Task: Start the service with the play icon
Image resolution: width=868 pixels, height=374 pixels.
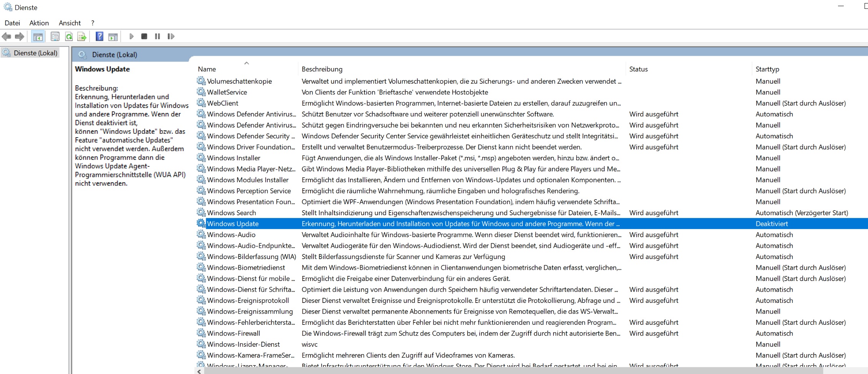Action: (x=132, y=37)
